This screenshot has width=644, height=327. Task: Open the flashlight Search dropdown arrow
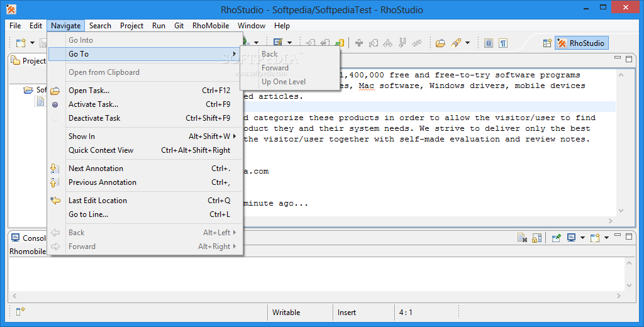point(467,43)
